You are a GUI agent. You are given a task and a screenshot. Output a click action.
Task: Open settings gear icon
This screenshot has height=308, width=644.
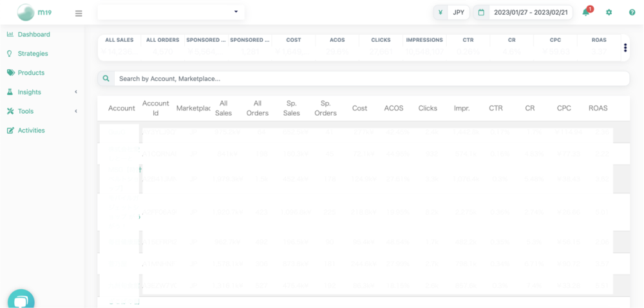[609, 12]
